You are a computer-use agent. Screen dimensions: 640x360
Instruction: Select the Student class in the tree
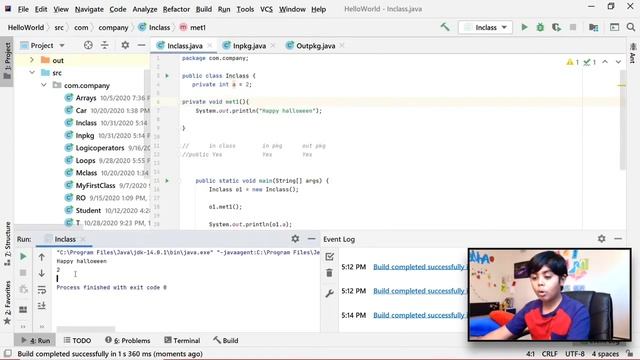88,211
